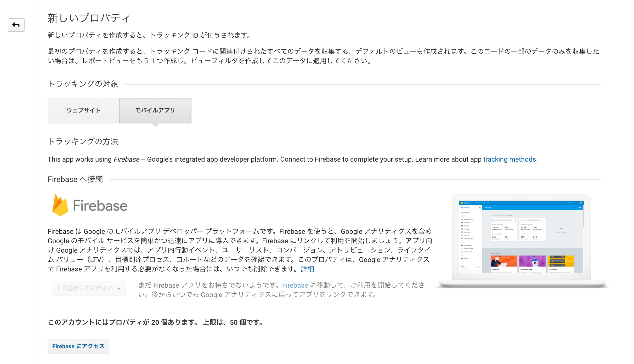Click the 詳細 link
This screenshot has width=634, height=364.
[307, 269]
